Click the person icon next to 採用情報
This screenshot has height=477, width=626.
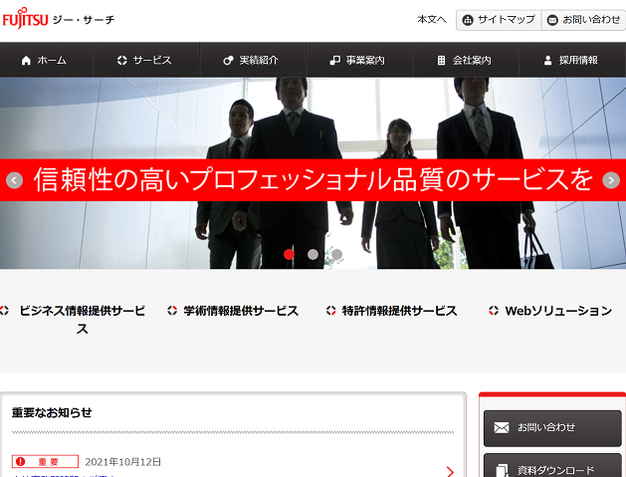(x=548, y=60)
